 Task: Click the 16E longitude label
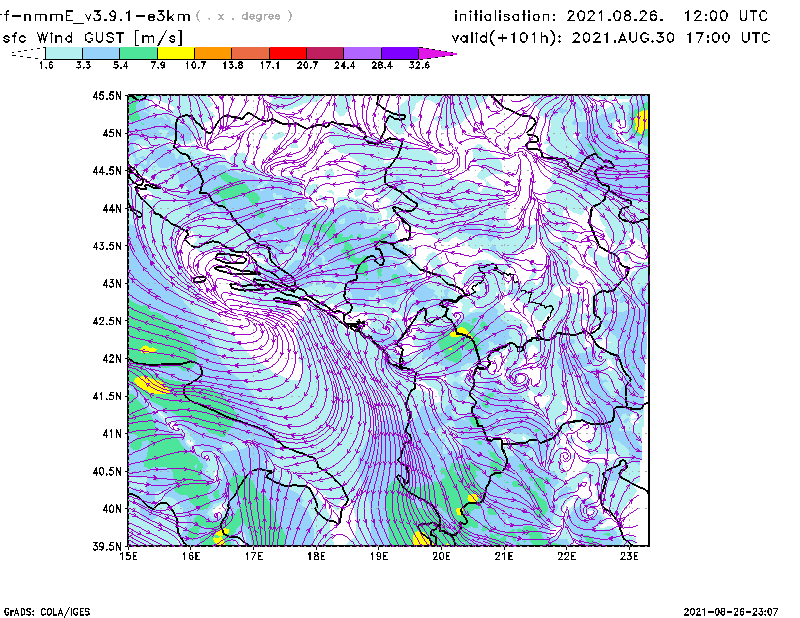click(191, 556)
